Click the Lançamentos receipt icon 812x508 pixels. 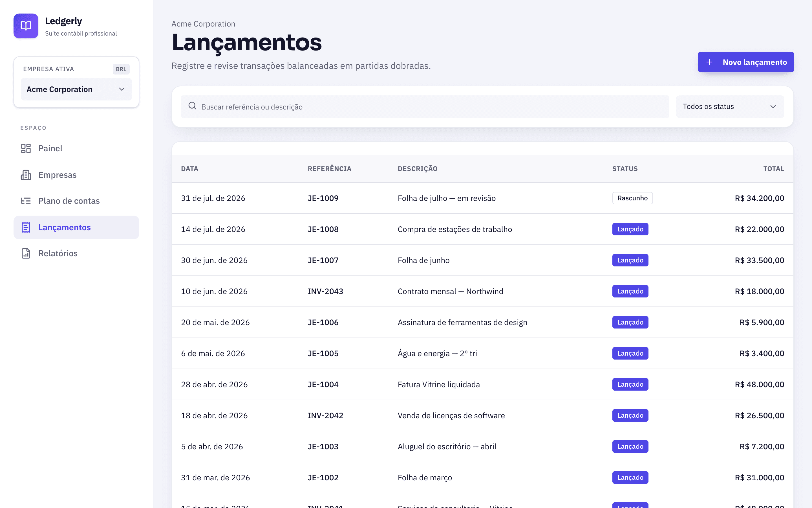26,227
